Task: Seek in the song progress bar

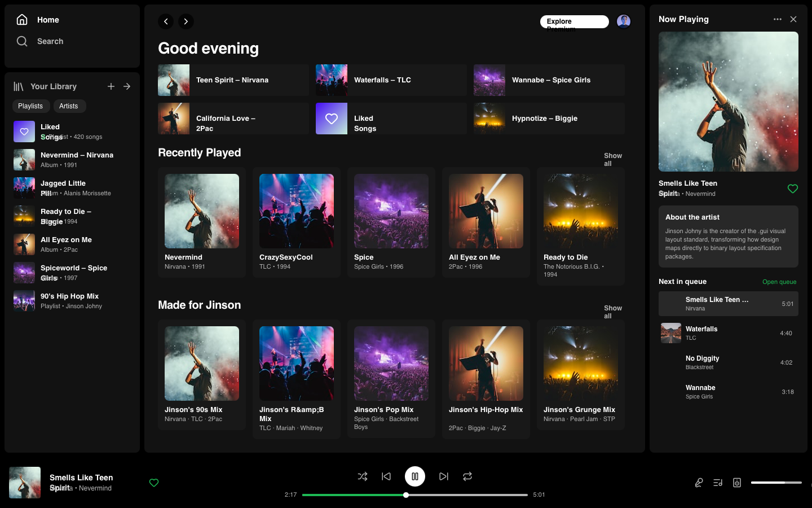Action: [415, 495]
